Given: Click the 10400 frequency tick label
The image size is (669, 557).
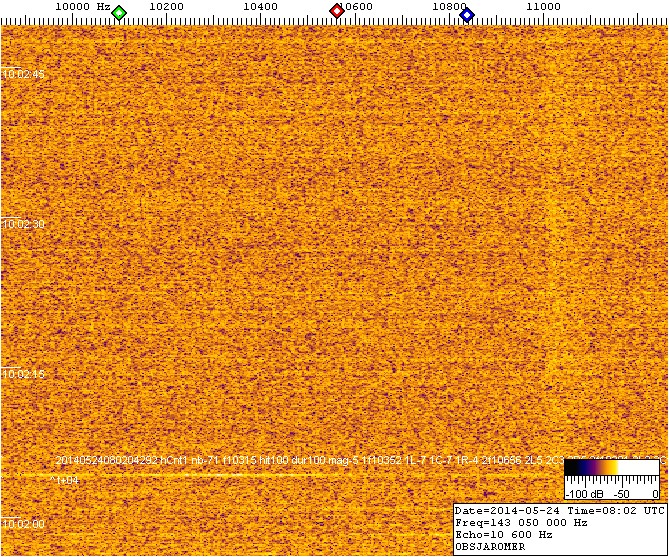Looking at the screenshot, I should [x=261, y=7].
